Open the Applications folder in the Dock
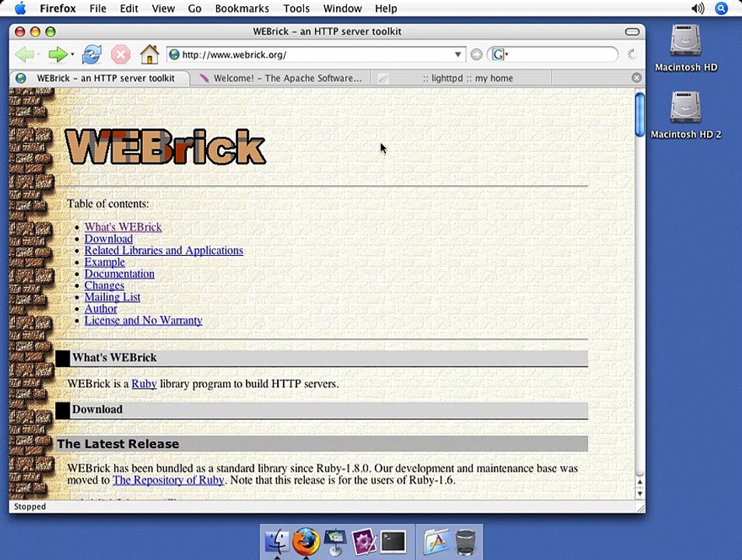 pyautogui.click(x=436, y=541)
